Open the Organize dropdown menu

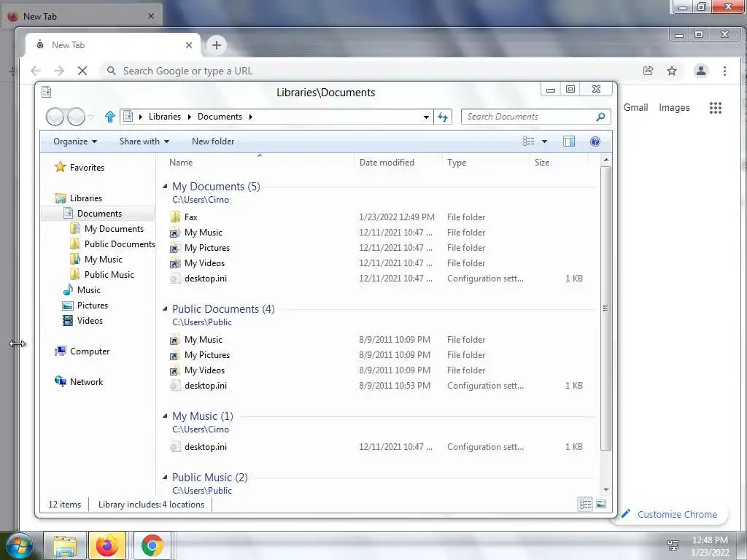[x=75, y=141]
